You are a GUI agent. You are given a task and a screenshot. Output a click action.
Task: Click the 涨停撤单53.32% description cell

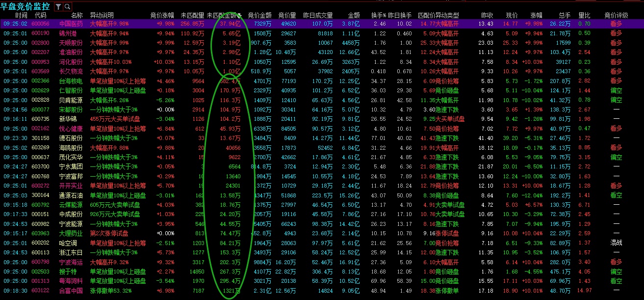(111, 291)
